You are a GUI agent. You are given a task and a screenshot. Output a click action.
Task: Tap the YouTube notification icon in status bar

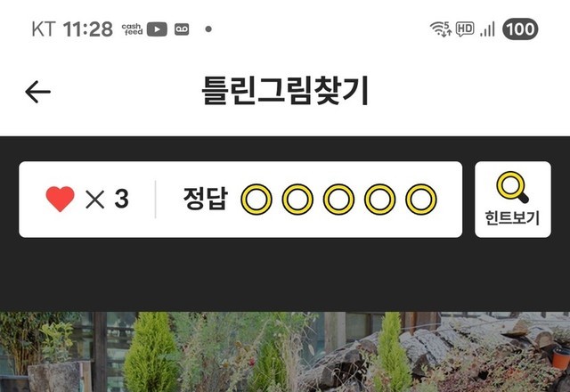point(157,29)
